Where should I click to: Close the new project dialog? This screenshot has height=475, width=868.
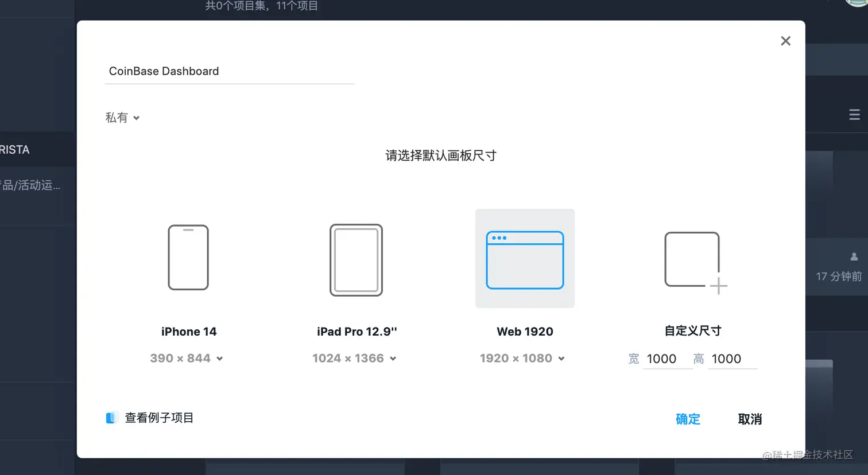785,41
